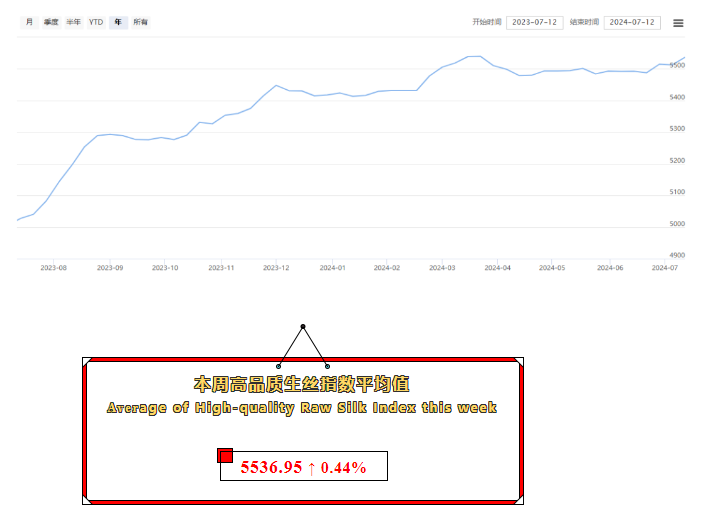The height and width of the screenshot is (516, 706).
Task: Click the black pin above the signboard
Action: [x=303, y=327]
